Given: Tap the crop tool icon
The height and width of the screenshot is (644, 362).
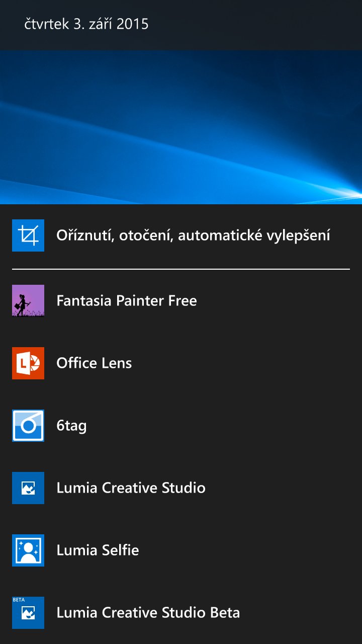Looking at the screenshot, I should [x=28, y=235].
